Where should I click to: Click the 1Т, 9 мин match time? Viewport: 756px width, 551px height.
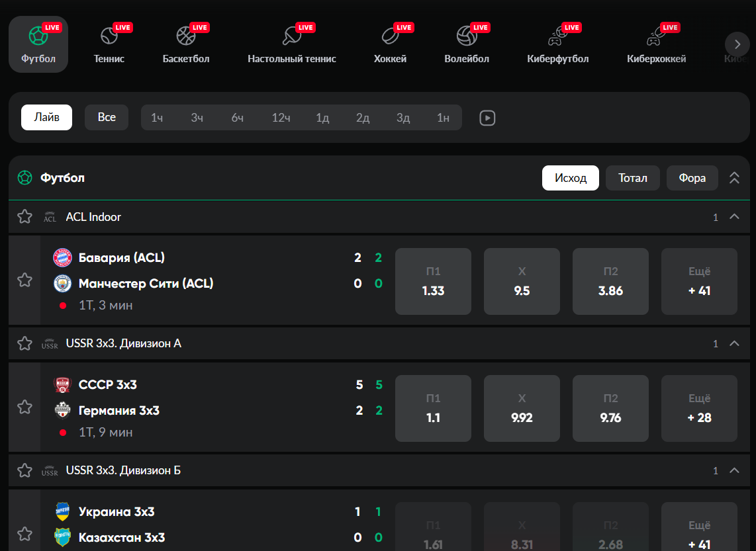point(106,433)
